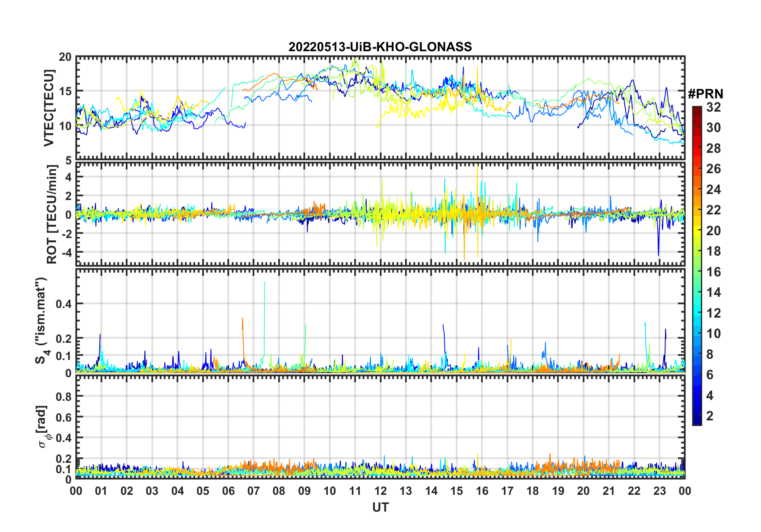Select UT axis tick label "09"

coord(304,491)
